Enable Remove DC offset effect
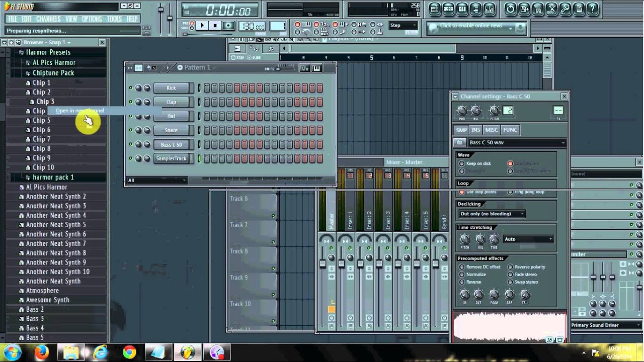 (462, 267)
